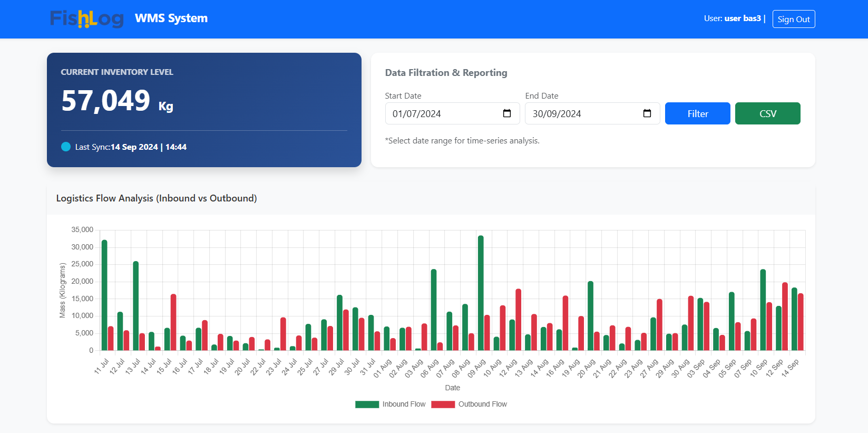The image size is (868, 433).
Task: Click the FishLog logo
Action: (87, 19)
